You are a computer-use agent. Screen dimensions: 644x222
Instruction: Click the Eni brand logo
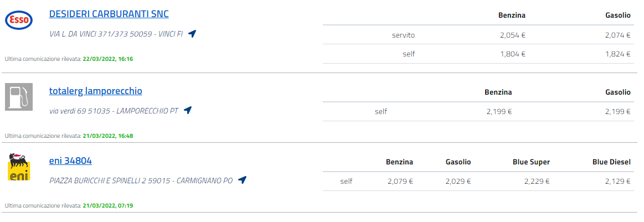click(x=19, y=167)
